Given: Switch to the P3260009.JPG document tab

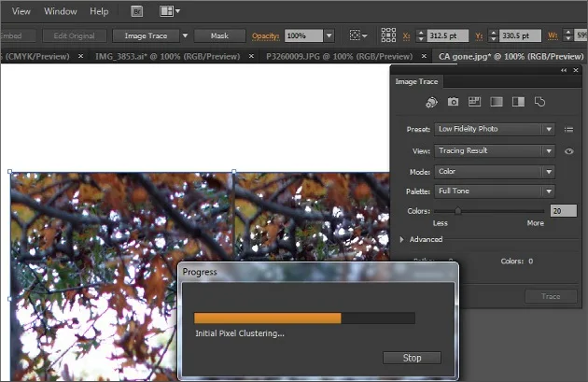Looking at the screenshot, I should point(339,57).
